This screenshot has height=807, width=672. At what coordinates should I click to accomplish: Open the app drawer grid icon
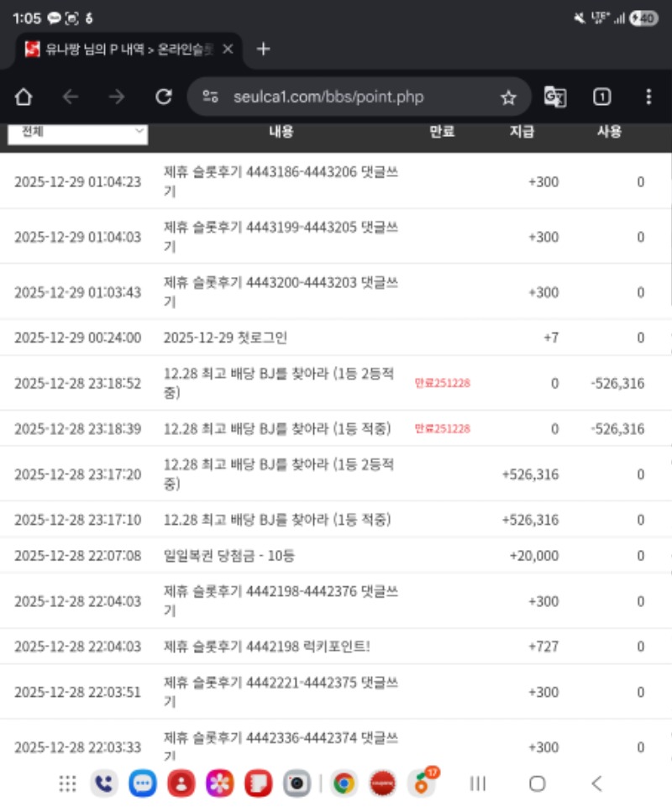click(x=68, y=783)
